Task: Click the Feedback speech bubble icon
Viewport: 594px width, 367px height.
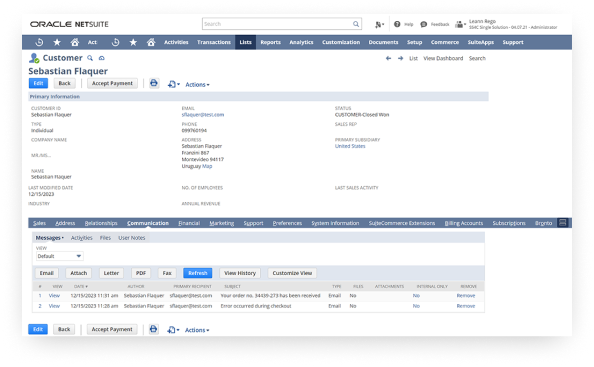Action: (424, 24)
